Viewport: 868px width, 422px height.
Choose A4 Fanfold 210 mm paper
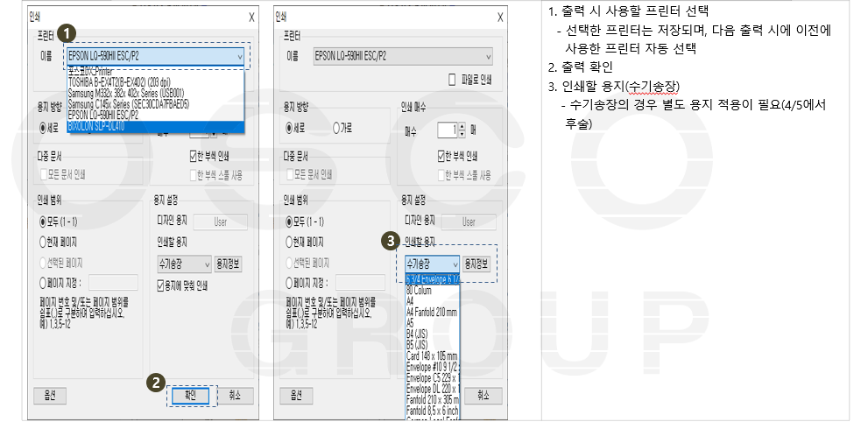(432, 312)
